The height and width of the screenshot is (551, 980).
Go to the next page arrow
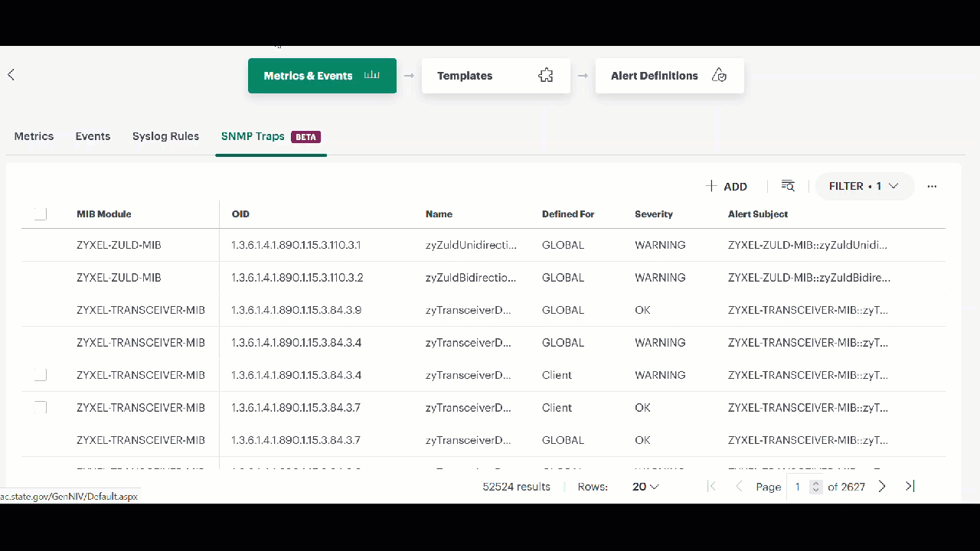[x=882, y=487]
